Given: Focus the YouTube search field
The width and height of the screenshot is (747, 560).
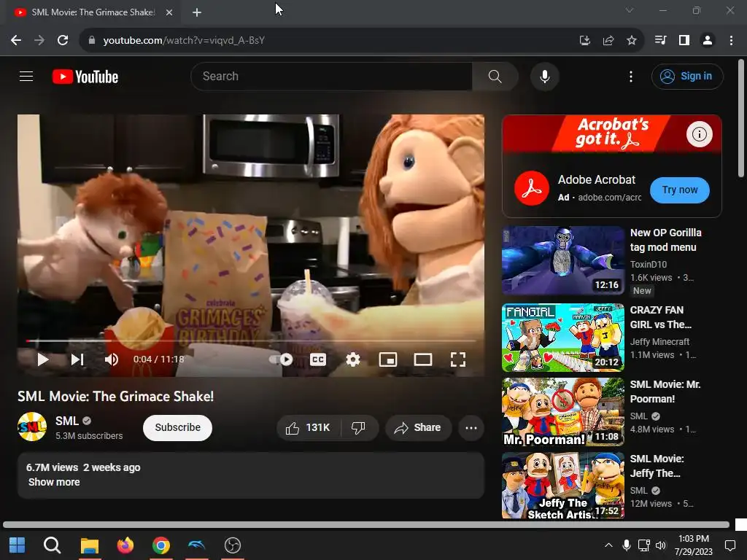Looking at the screenshot, I should pyautogui.click(x=332, y=76).
